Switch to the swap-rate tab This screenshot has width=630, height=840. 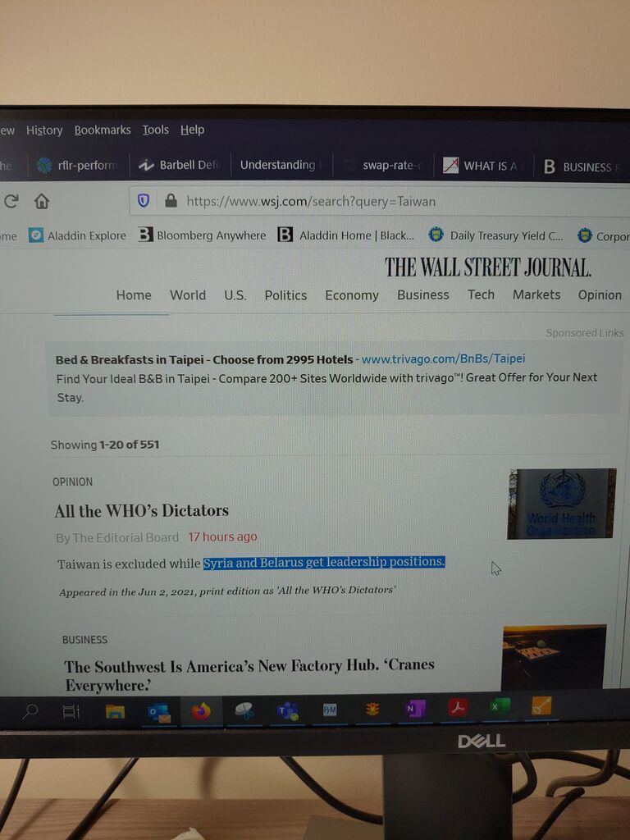pyautogui.click(x=385, y=166)
